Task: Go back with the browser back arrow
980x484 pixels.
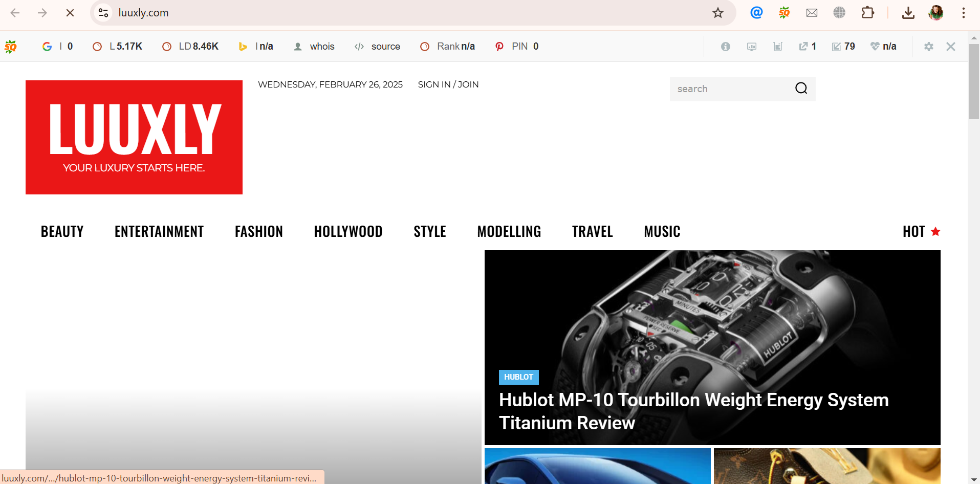Action: pos(15,13)
